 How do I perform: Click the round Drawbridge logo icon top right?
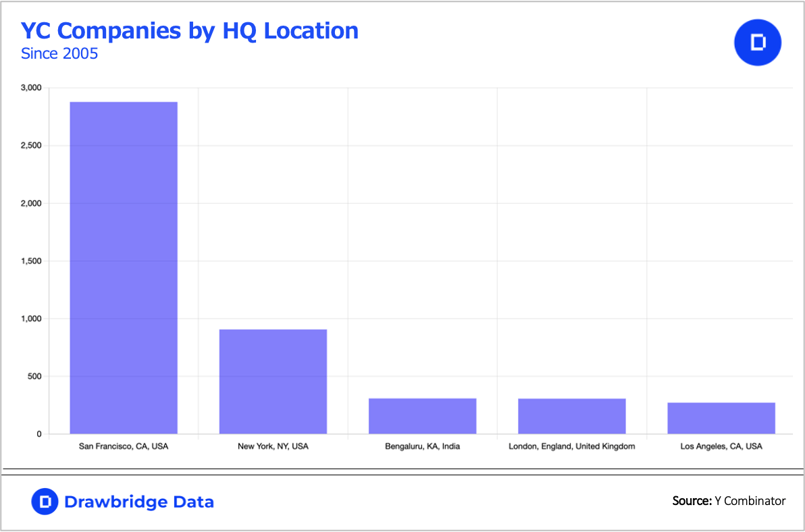(757, 43)
